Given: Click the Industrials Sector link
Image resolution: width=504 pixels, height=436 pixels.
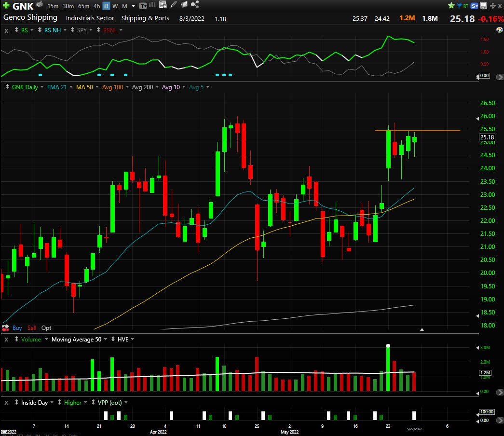Looking at the screenshot, I should point(90,18).
